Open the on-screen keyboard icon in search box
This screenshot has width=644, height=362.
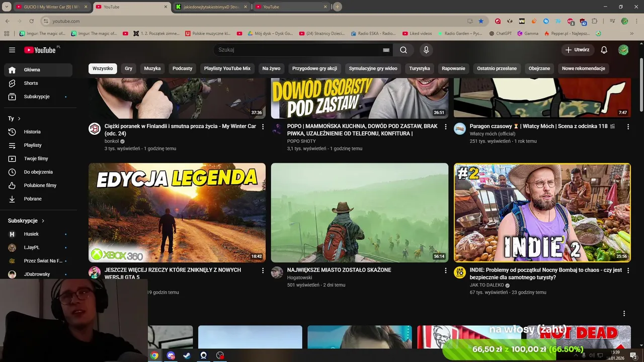[386, 50]
